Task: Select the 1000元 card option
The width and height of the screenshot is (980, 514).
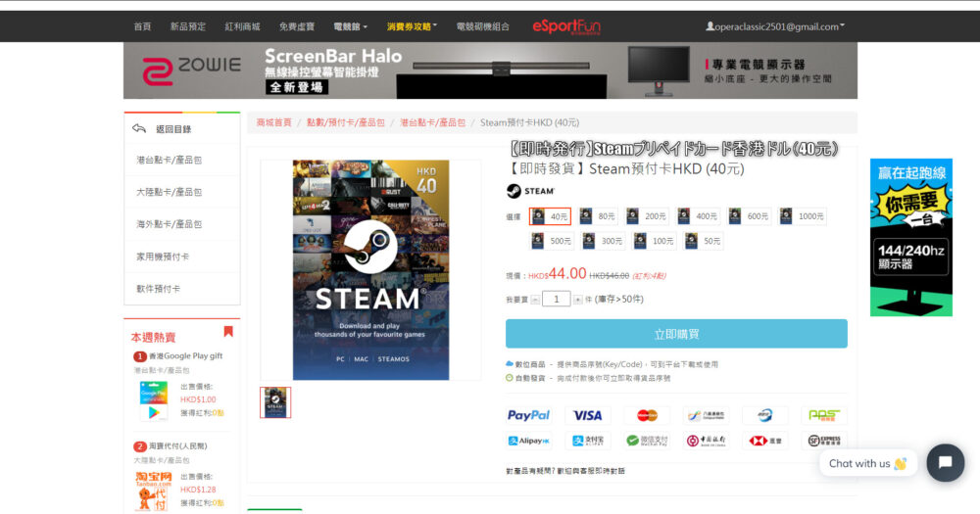Action: [803, 216]
